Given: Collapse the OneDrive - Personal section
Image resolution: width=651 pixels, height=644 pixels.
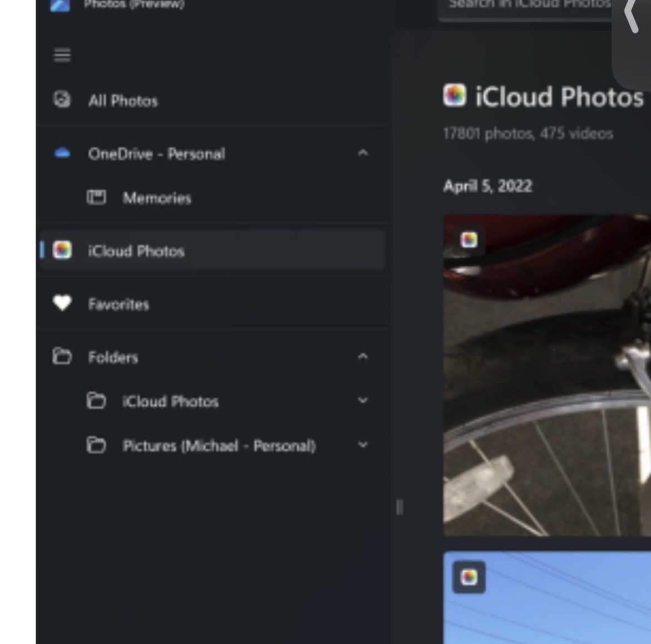Looking at the screenshot, I should (363, 153).
